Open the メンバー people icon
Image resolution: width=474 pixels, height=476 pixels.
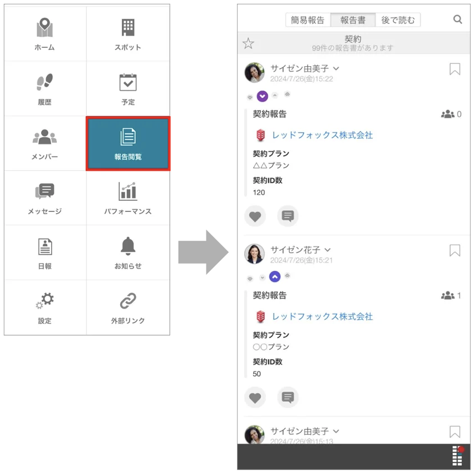tap(45, 137)
